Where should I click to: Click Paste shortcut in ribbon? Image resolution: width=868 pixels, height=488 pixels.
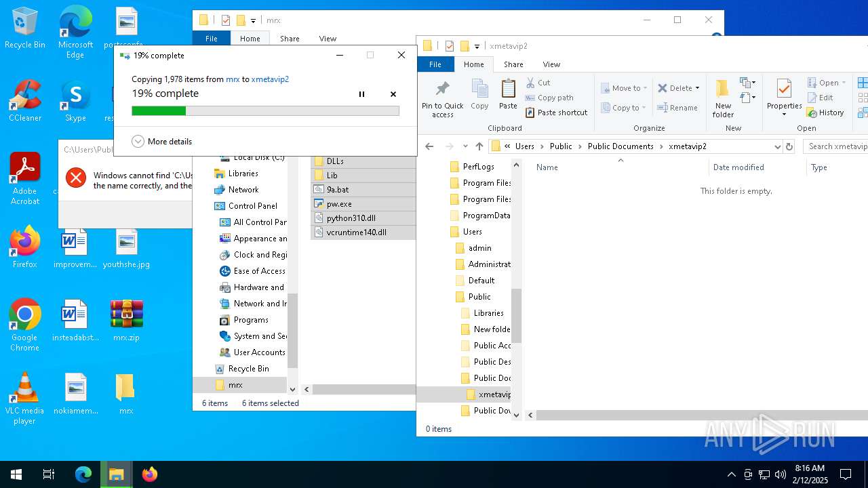point(557,113)
